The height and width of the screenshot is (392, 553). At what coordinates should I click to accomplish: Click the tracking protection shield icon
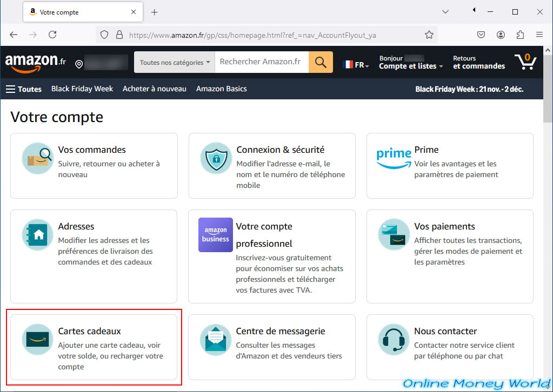[x=104, y=35]
